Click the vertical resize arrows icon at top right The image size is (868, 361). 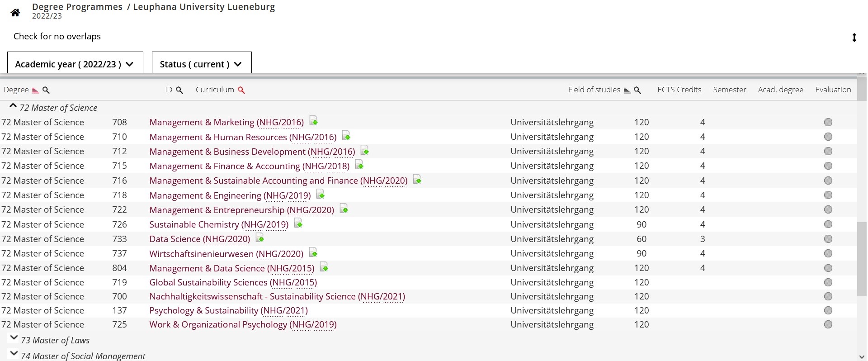(x=854, y=38)
